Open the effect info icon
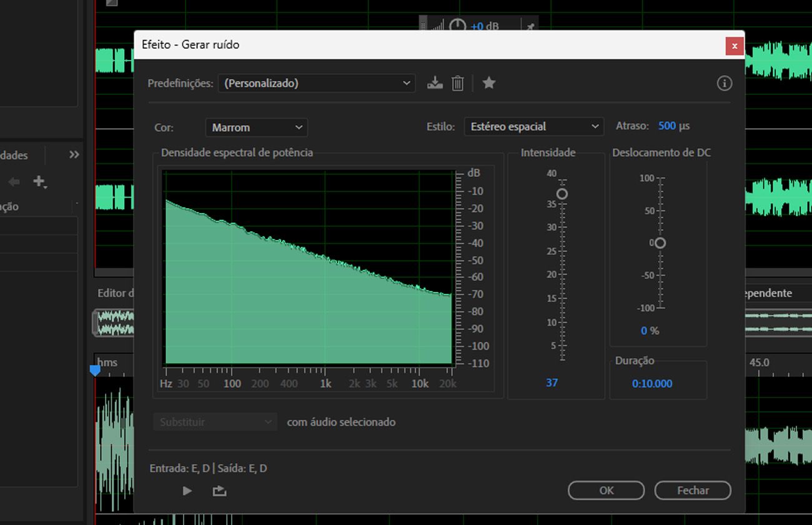 click(724, 83)
